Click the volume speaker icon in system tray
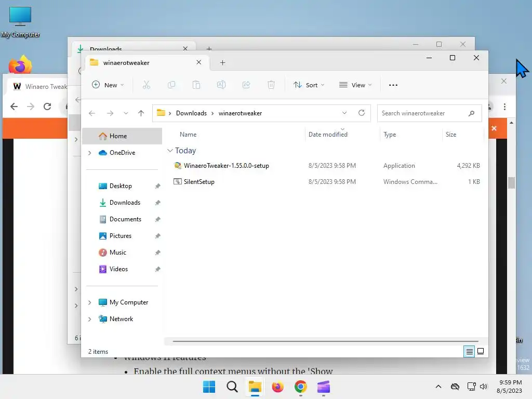 [484, 387]
